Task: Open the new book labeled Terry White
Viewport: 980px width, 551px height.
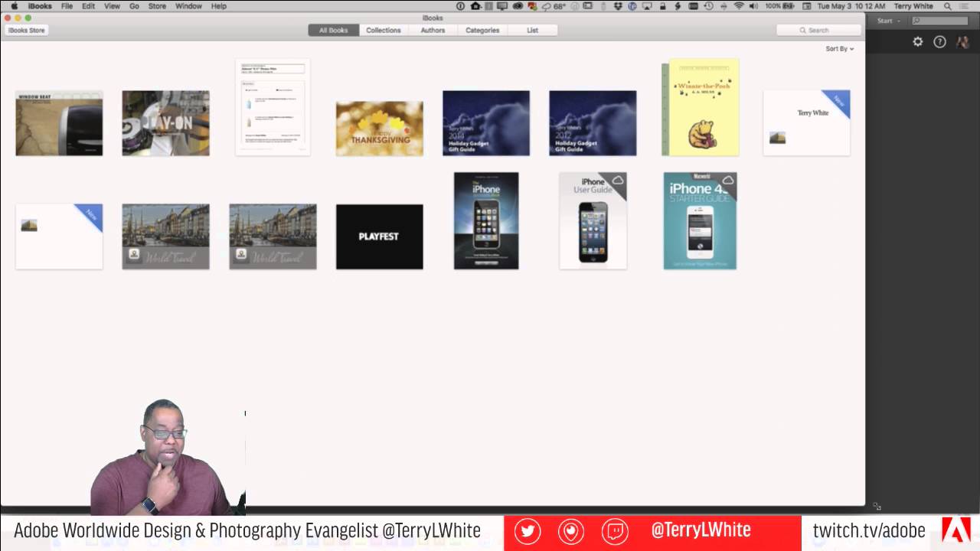Action: (x=806, y=123)
